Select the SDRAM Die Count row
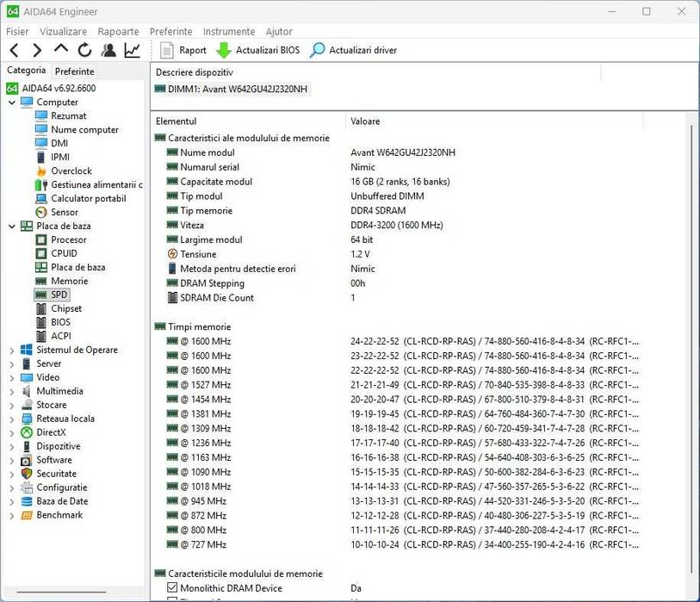The image size is (700, 602). 397,298
